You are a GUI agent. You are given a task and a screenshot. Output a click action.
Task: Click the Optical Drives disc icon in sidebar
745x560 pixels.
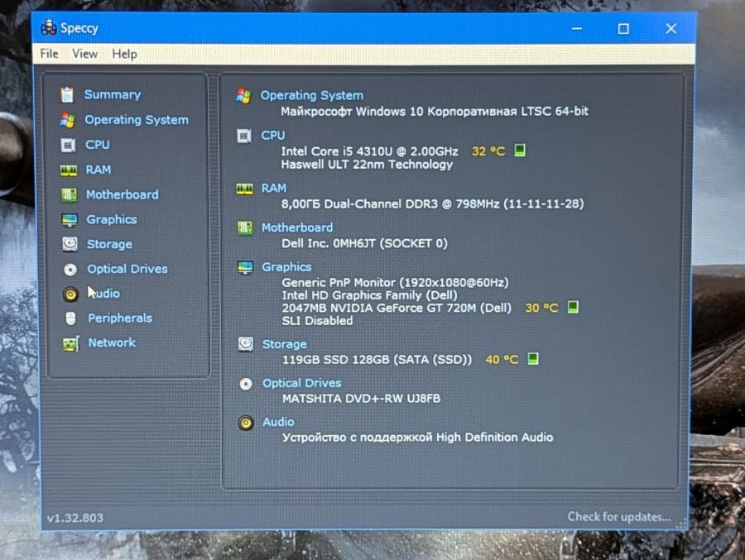[x=70, y=270]
